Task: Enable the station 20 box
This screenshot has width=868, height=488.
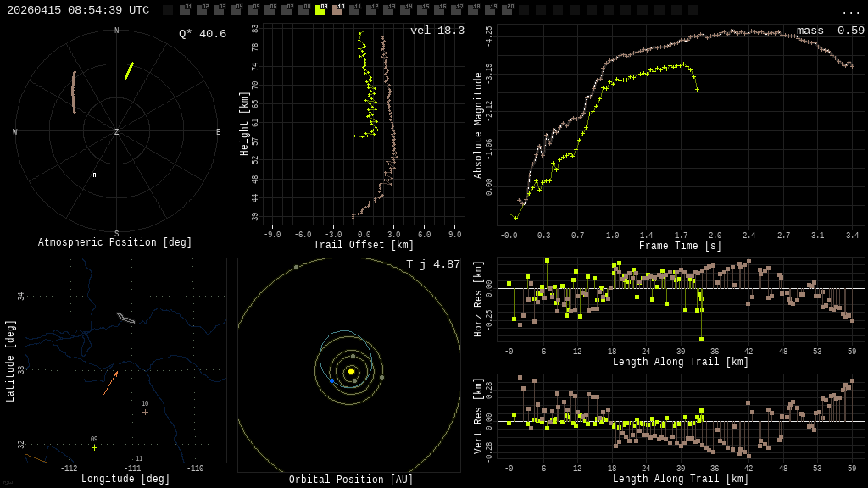Action: point(507,10)
